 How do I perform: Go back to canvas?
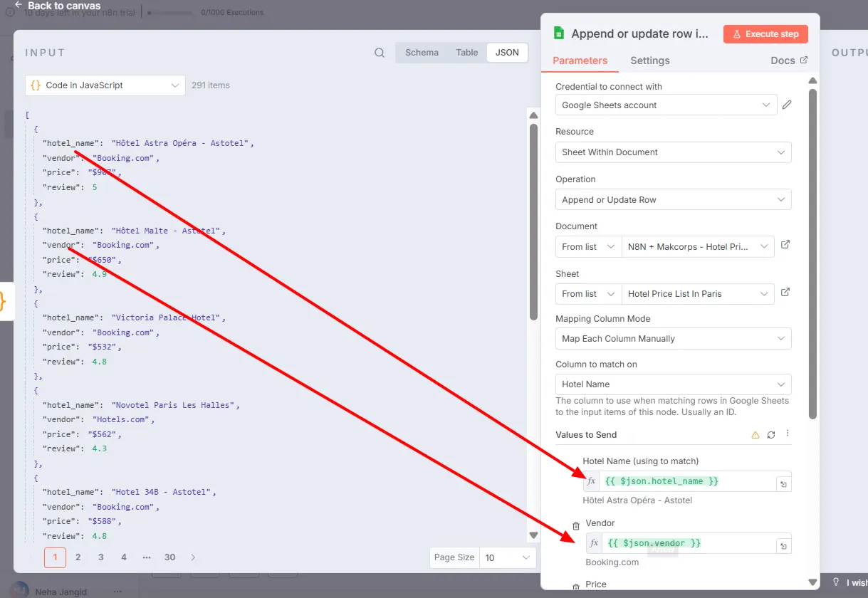click(57, 6)
